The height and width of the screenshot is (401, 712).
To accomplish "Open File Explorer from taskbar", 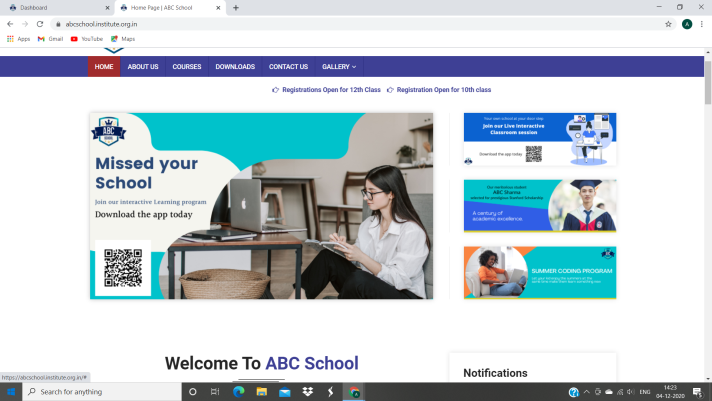I will click(x=262, y=391).
